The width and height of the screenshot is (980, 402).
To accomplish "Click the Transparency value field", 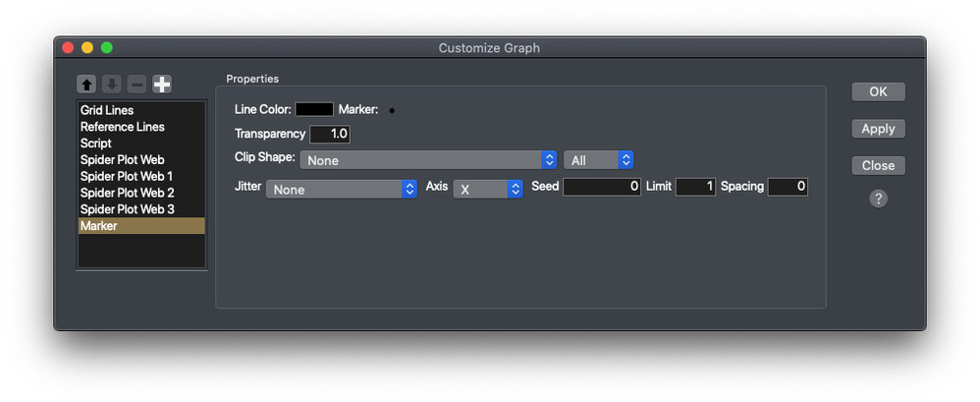I will (x=330, y=134).
